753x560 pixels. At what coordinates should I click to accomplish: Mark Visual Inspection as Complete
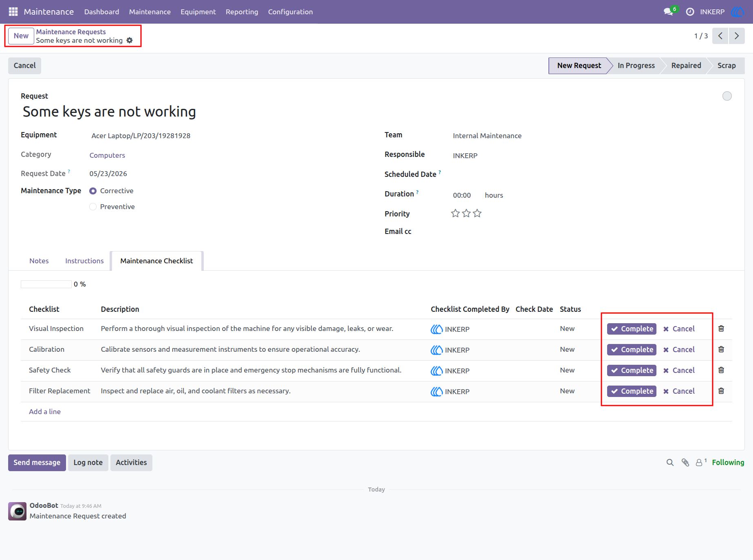pyautogui.click(x=632, y=329)
